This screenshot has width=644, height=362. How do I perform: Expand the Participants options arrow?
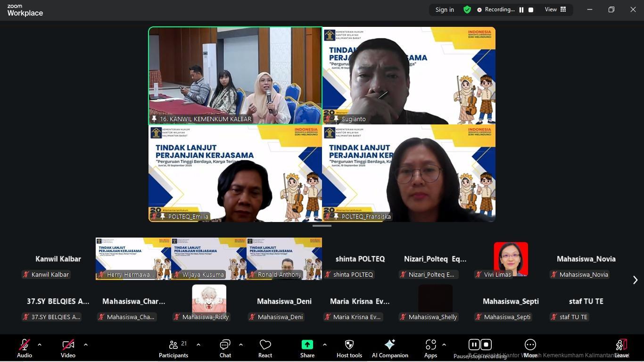[x=198, y=345]
